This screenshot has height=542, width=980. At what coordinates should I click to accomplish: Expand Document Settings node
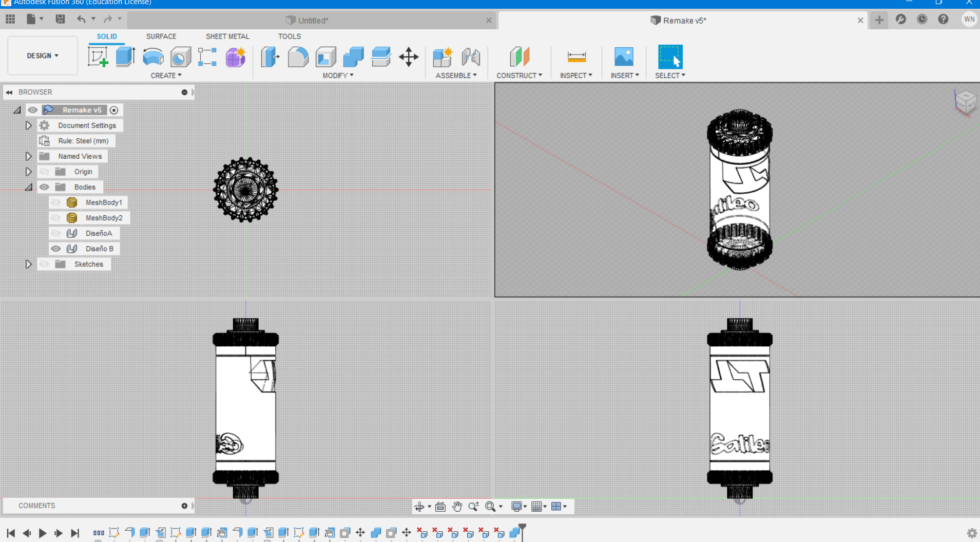coord(28,125)
